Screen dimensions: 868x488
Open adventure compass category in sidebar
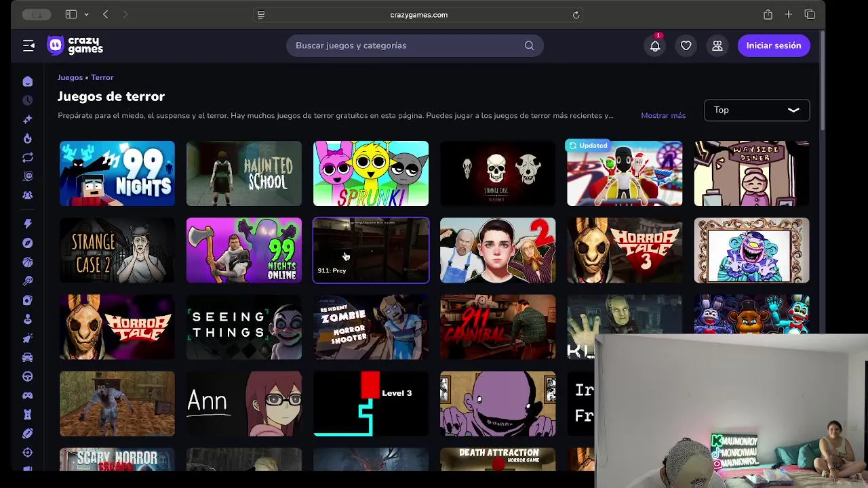pyautogui.click(x=28, y=243)
